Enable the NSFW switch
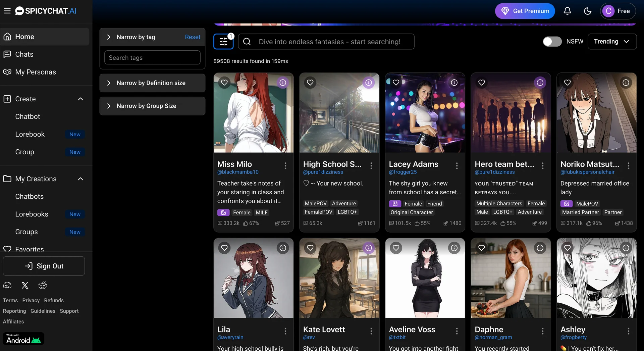Viewport: 644px width, 351px height. tap(552, 42)
